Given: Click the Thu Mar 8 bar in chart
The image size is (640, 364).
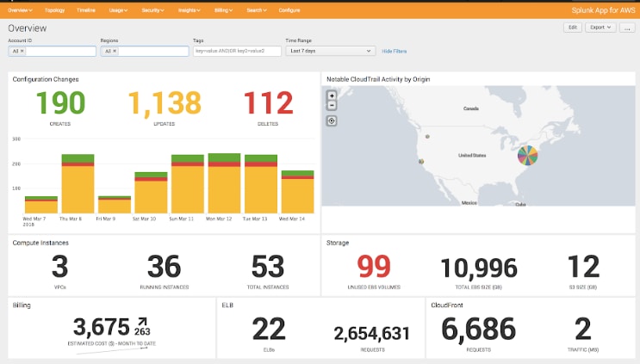Looking at the screenshot, I should [x=78, y=184].
